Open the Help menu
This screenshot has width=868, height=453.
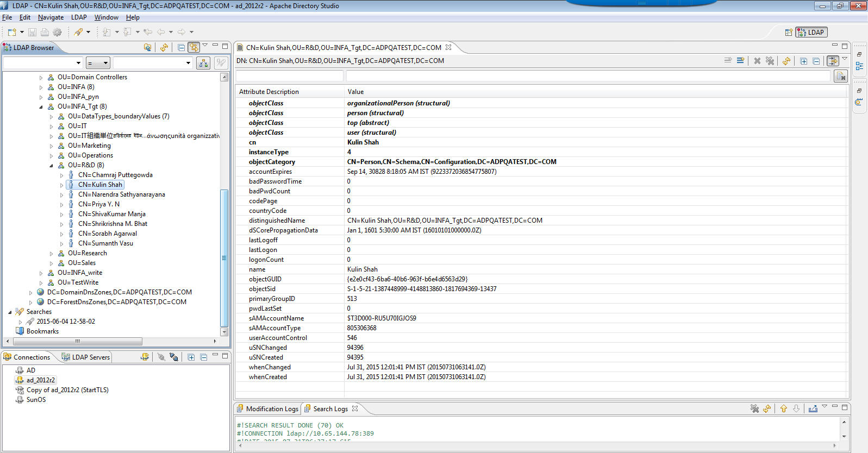click(133, 17)
